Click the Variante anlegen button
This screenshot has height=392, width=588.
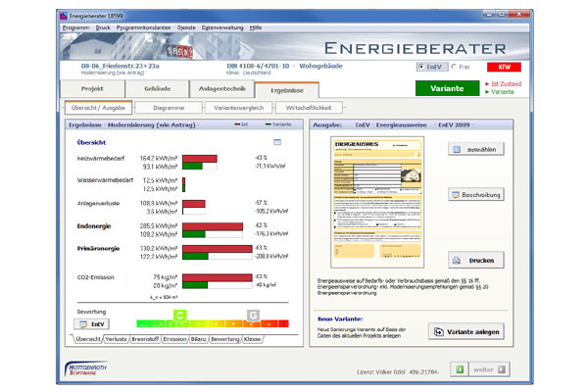click(466, 331)
